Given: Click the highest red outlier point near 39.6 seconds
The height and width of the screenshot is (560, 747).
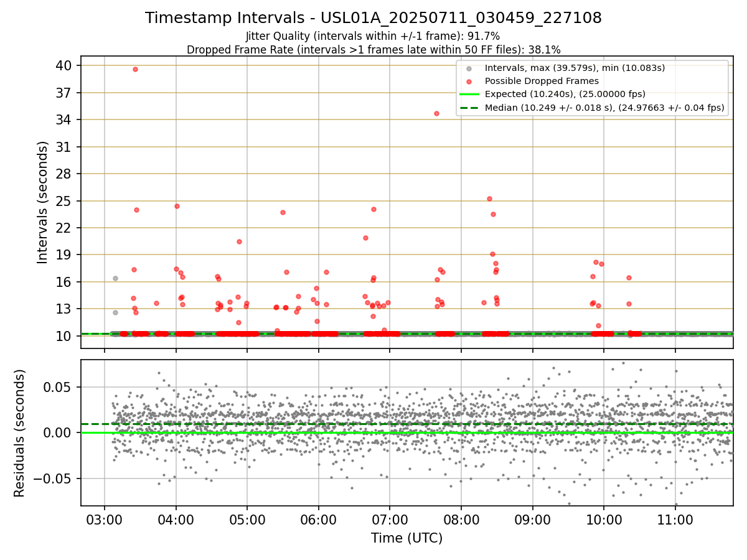Looking at the screenshot, I should (x=135, y=69).
